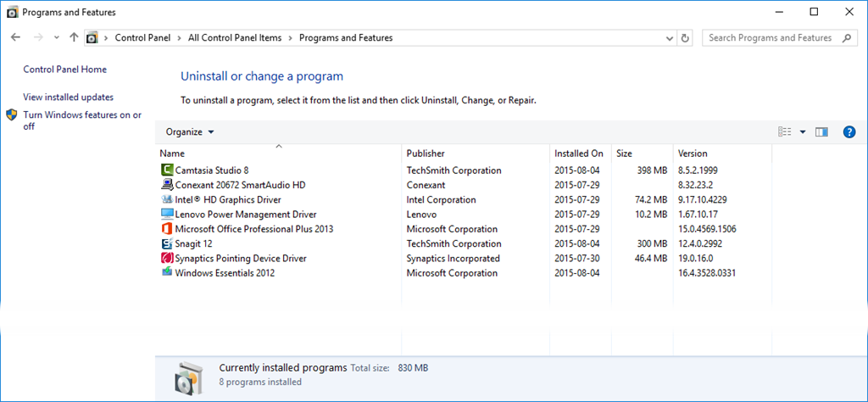Open Control Panel Home link

(x=64, y=70)
